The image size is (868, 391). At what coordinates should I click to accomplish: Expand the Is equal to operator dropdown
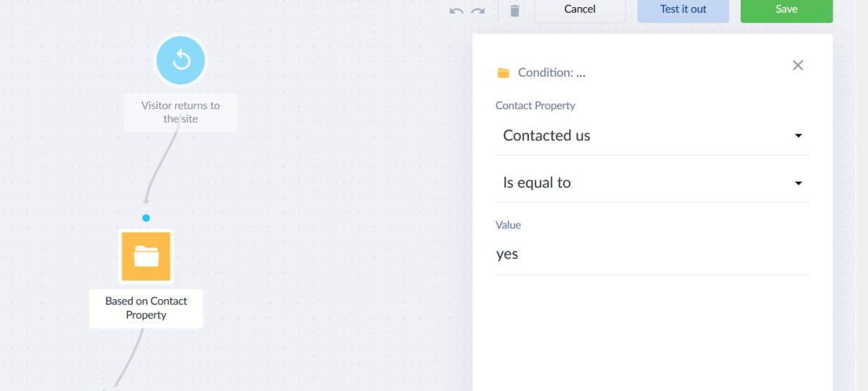coord(652,183)
